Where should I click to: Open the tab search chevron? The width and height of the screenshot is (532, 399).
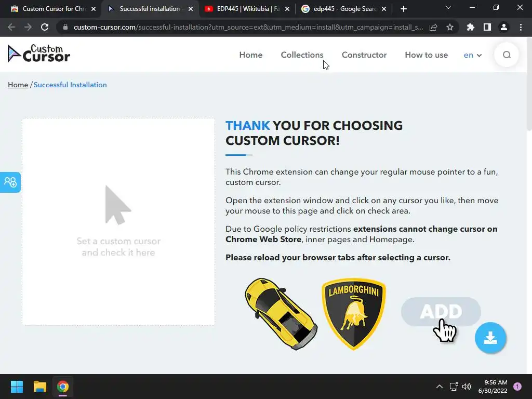tap(448, 7)
